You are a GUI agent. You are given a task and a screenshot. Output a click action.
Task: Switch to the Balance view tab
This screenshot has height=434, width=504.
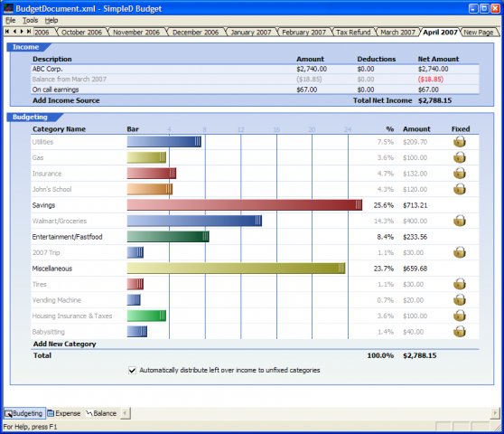(x=101, y=413)
